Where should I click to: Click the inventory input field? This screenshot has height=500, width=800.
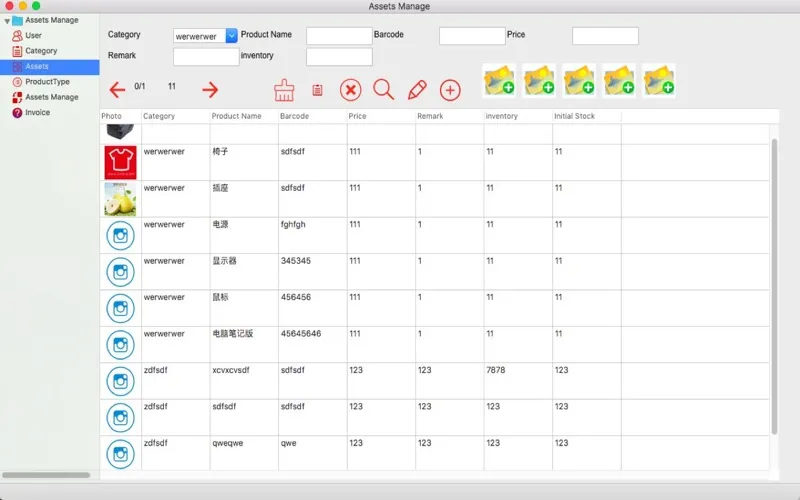point(339,57)
